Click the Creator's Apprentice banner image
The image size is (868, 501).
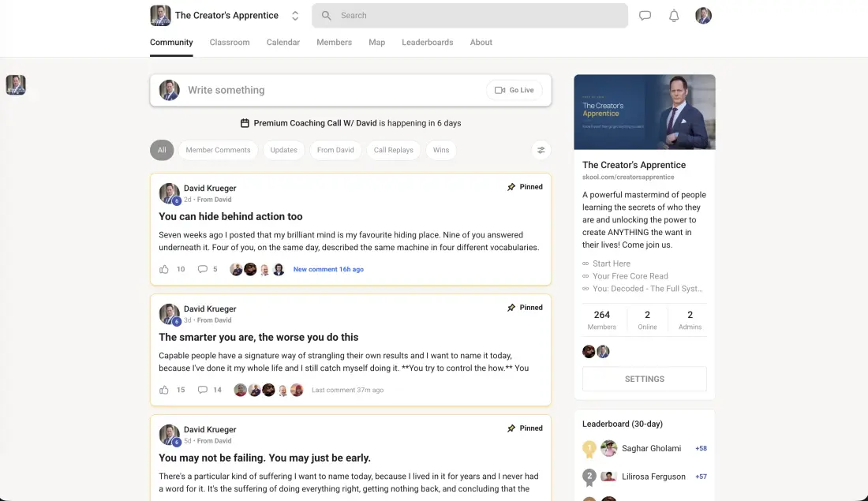point(645,112)
